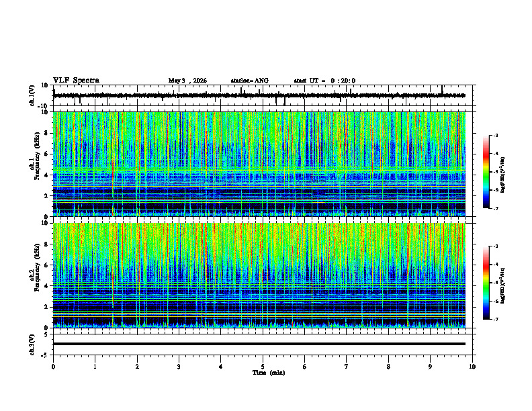
Task: Click the 10 minute tick on time axis
Action: click(472, 367)
